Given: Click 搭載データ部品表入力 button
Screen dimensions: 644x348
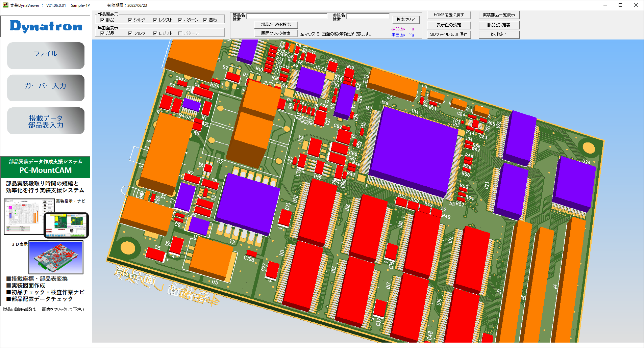Looking at the screenshot, I should tap(46, 121).
